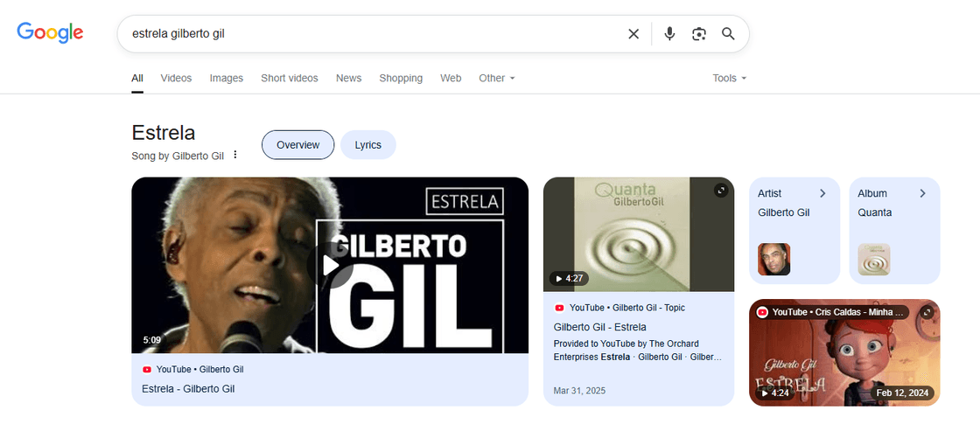Open the Estrela - Gilberto Gil title link
This screenshot has width=980, height=424.
(188, 388)
